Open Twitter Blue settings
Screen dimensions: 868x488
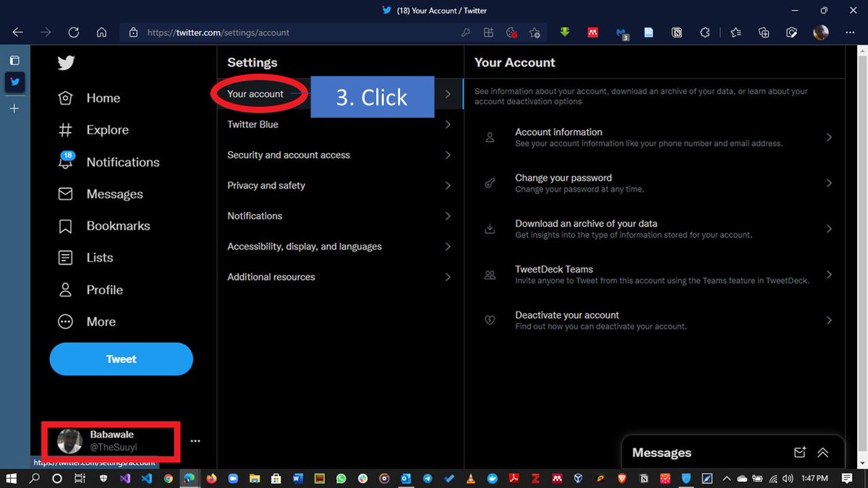pyautogui.click(x=339, y=124)
